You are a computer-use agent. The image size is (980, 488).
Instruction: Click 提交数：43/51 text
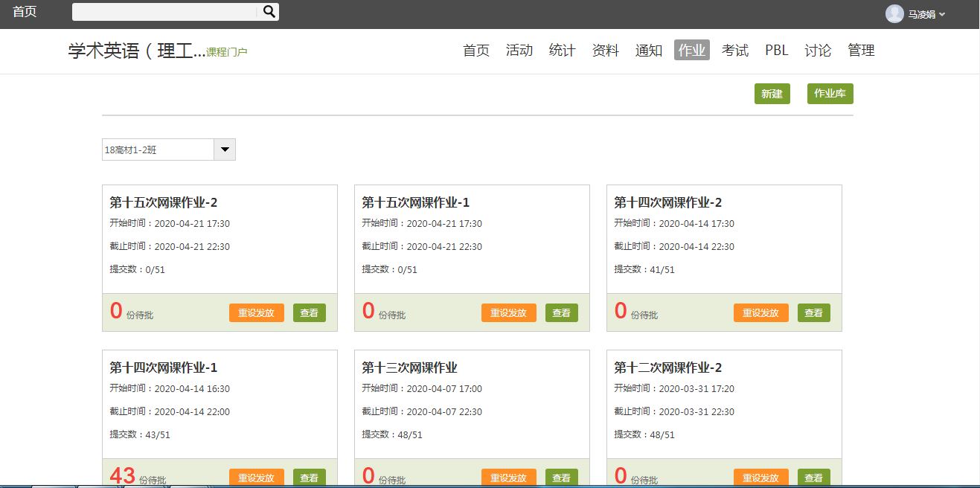[x=140, y=434]
